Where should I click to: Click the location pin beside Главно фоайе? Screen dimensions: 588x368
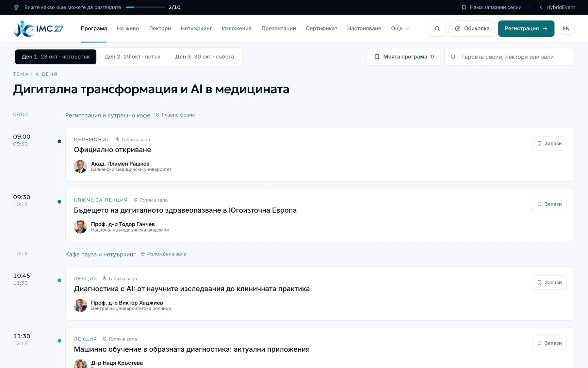click(x=157, y=115)
